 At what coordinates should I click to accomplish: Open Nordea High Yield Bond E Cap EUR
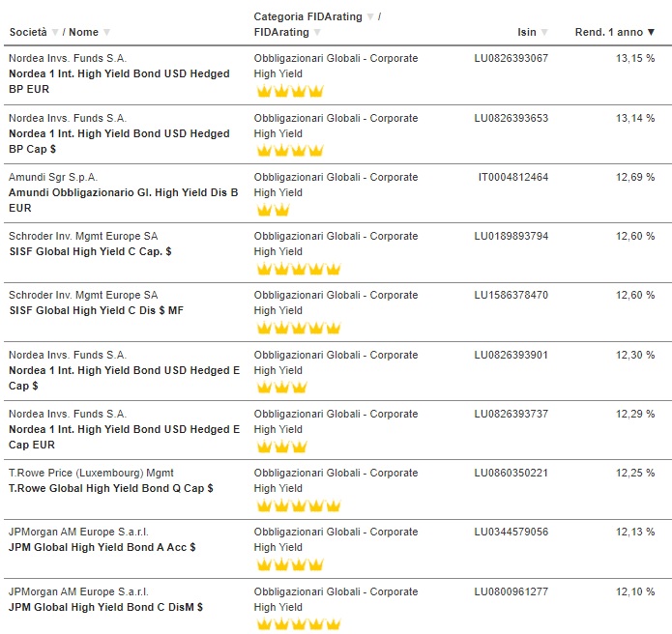coord(125,437)
